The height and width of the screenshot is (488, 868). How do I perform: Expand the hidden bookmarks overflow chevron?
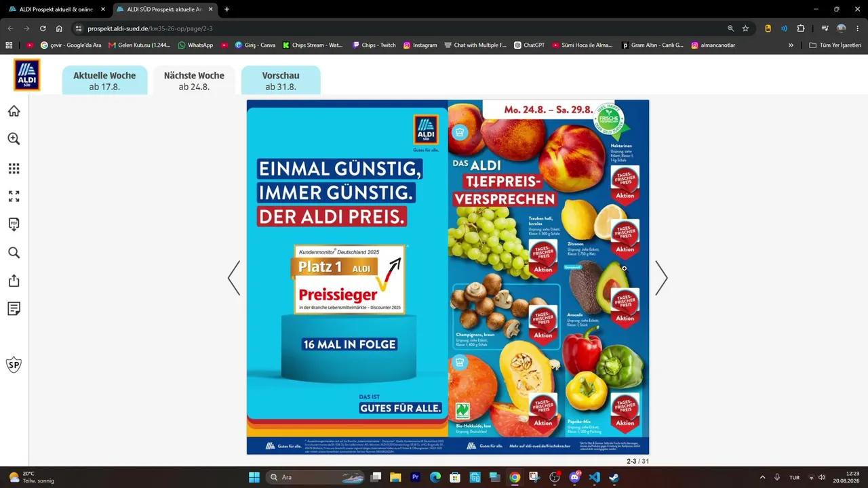(791, 45)
